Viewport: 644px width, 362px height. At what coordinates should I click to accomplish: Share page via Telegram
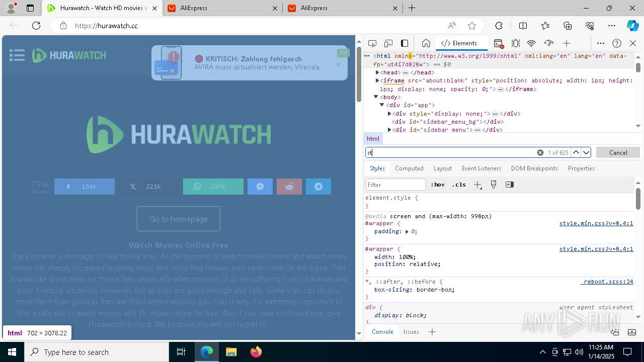[318, 187]
